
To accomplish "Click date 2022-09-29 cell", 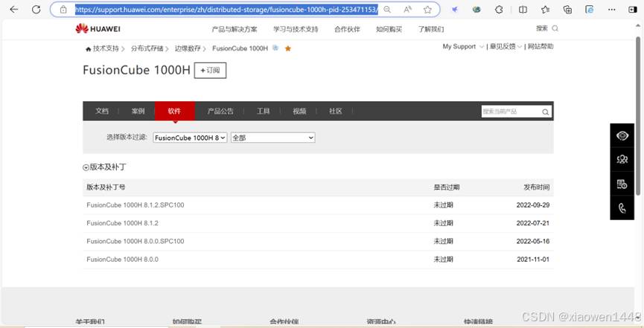I will point(533,205).
